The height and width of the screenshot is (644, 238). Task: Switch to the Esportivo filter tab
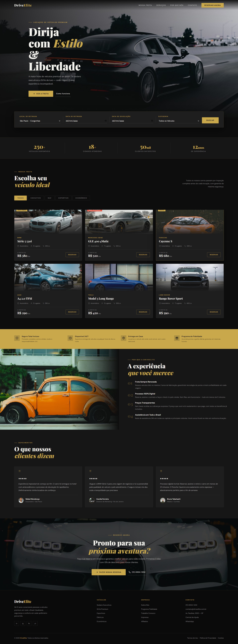[x=63, y=198]
